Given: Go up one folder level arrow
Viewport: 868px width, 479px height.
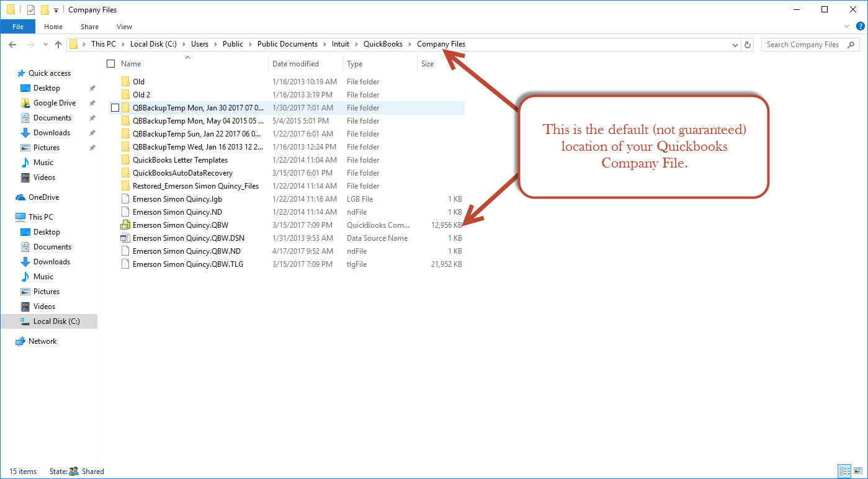Looking at the screenshot, I should click(x=58, y=44).
